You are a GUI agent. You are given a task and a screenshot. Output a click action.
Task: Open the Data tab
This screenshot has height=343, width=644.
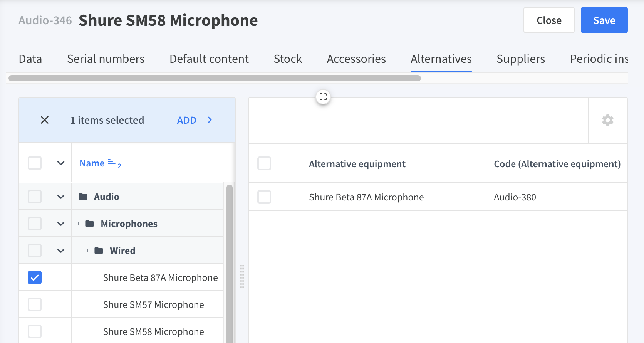[30, 59]
